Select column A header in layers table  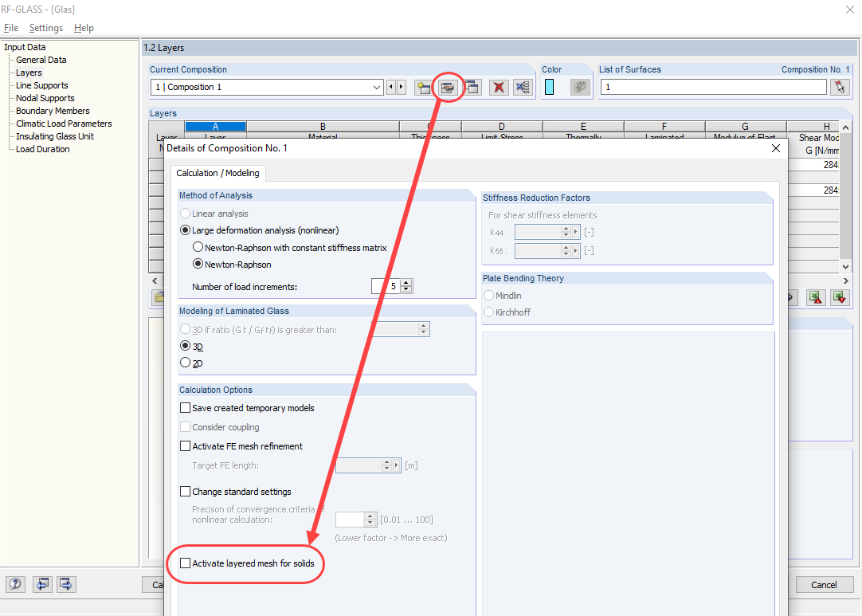point(215,127)
